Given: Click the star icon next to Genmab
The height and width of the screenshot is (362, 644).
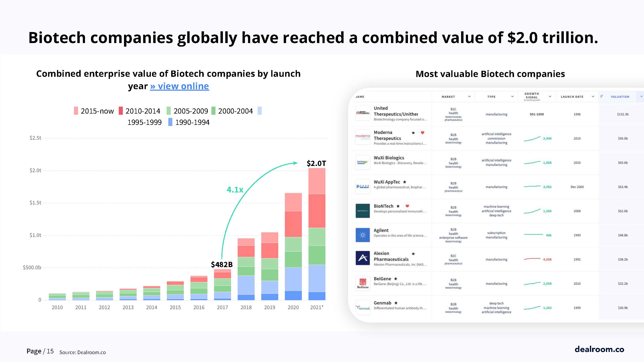Looking at the screenshot, I should point(396,303).
